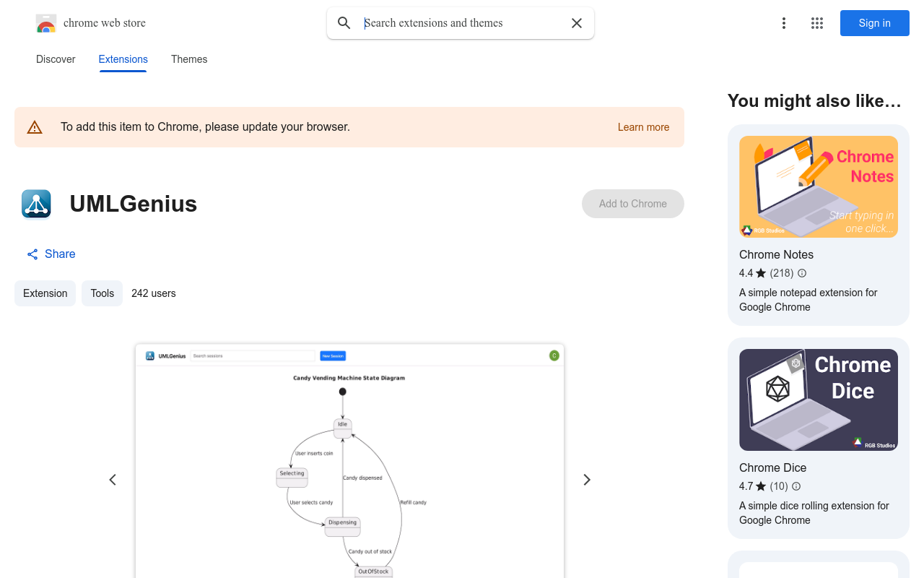The image size is (924, 578).
Task: Open the three-dot more options menu
Action: (x=784, y=23)
